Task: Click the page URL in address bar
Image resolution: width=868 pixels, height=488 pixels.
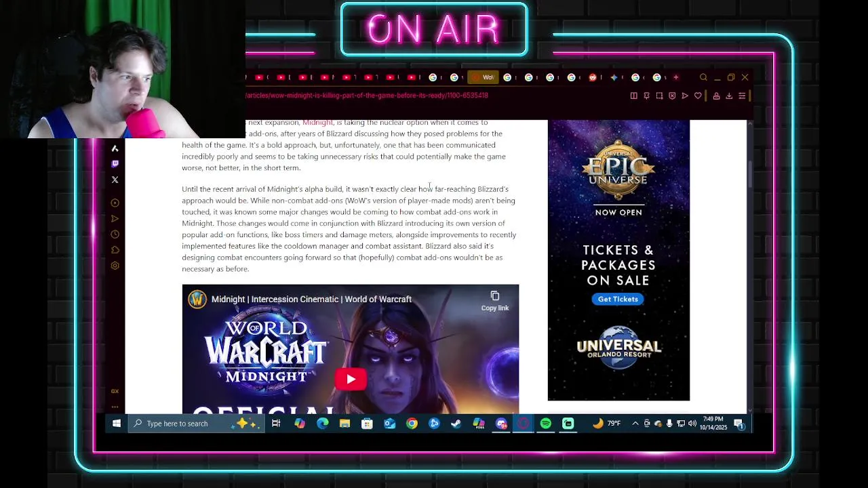Action: (367, 96)
